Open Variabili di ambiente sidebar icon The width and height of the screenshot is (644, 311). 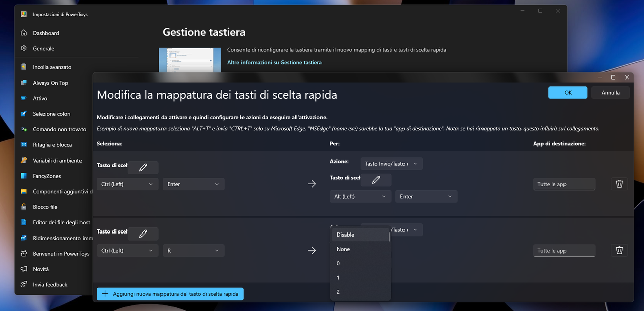pos(24,161)
